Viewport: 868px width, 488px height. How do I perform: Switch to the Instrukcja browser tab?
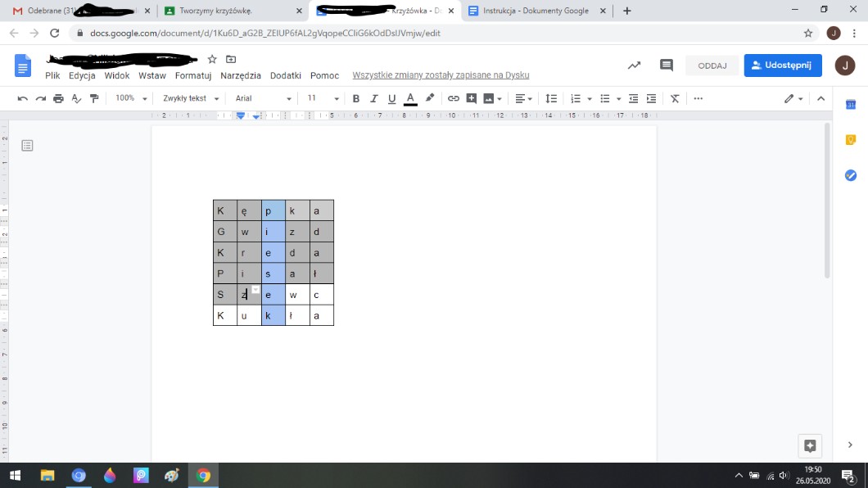(x=538, y=11)
